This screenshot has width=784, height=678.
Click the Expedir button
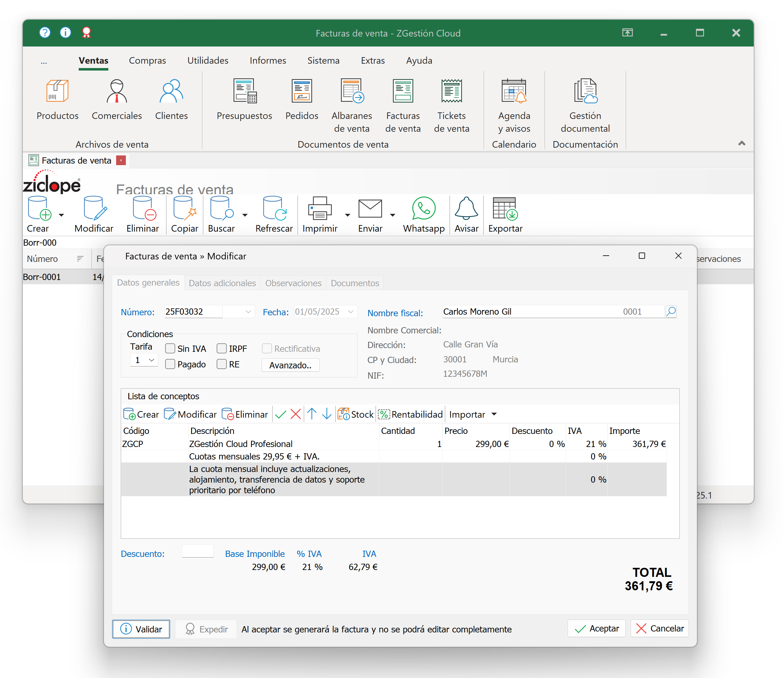[x=206, y=629]
